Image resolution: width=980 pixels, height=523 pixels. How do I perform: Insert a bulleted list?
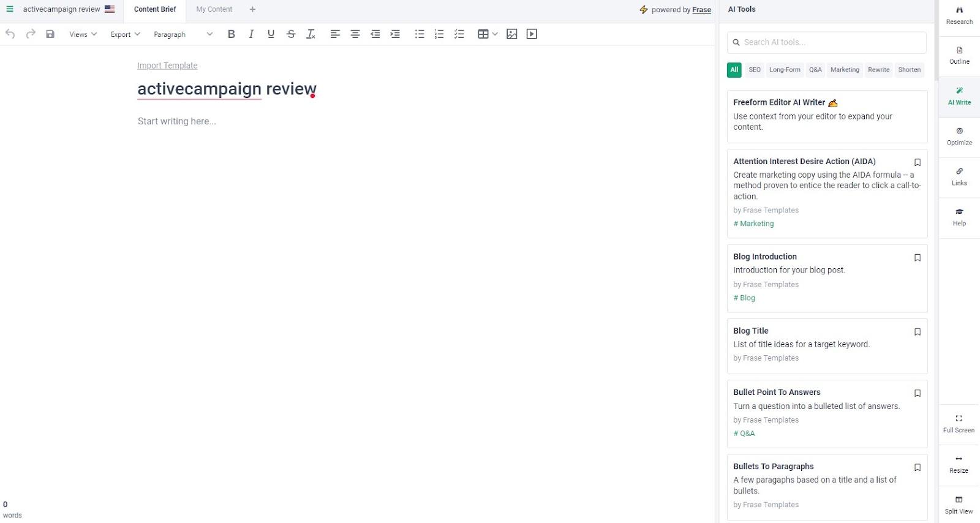420,34
